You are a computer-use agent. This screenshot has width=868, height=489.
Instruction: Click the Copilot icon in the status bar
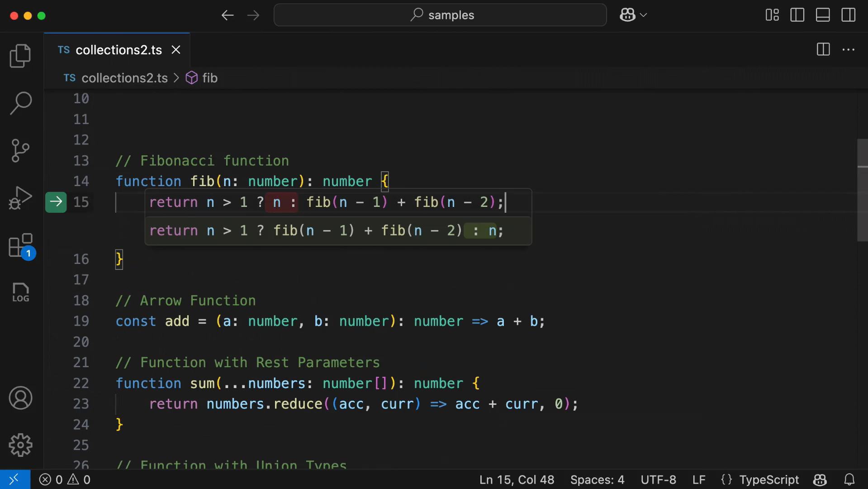point(820,479)
